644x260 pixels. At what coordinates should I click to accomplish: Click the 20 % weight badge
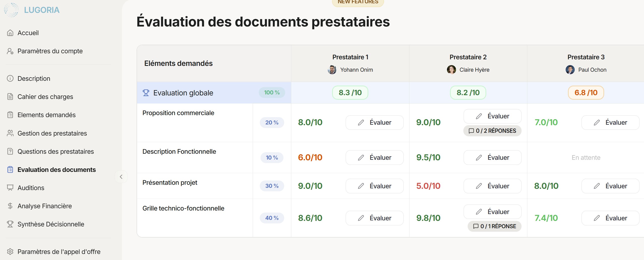(272, 123)
